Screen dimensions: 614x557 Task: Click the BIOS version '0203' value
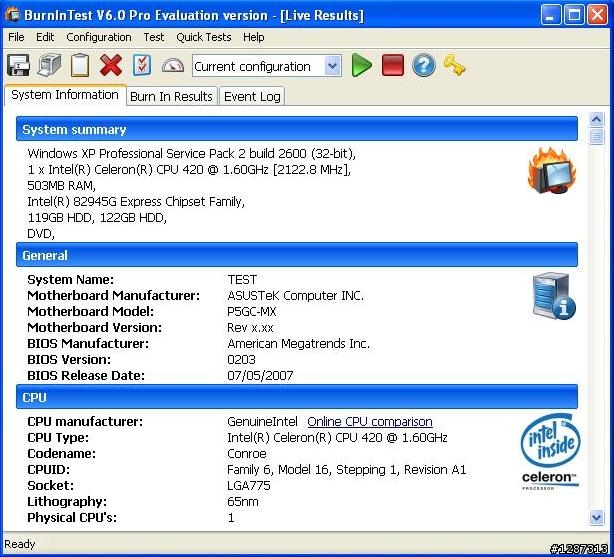[241, 360]
